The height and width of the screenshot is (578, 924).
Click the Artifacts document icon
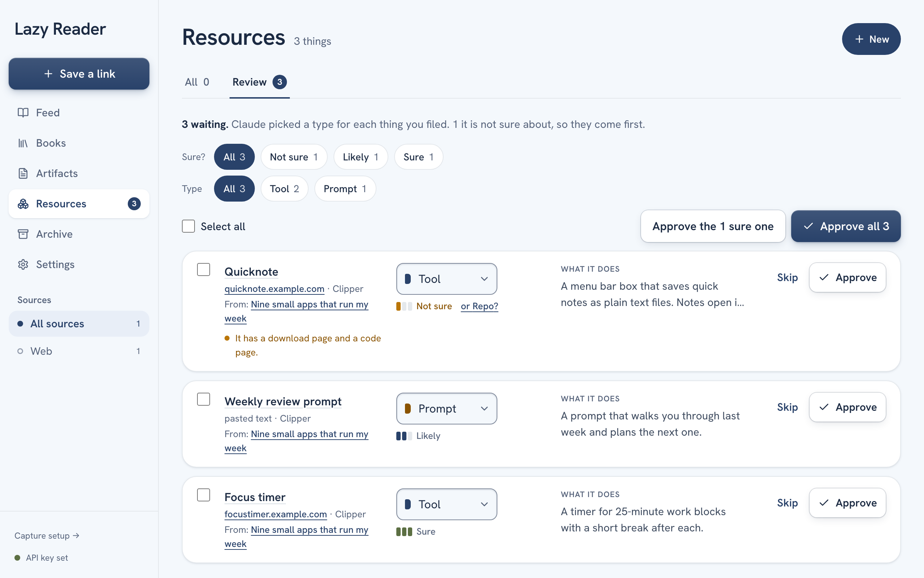pos(23,173)
